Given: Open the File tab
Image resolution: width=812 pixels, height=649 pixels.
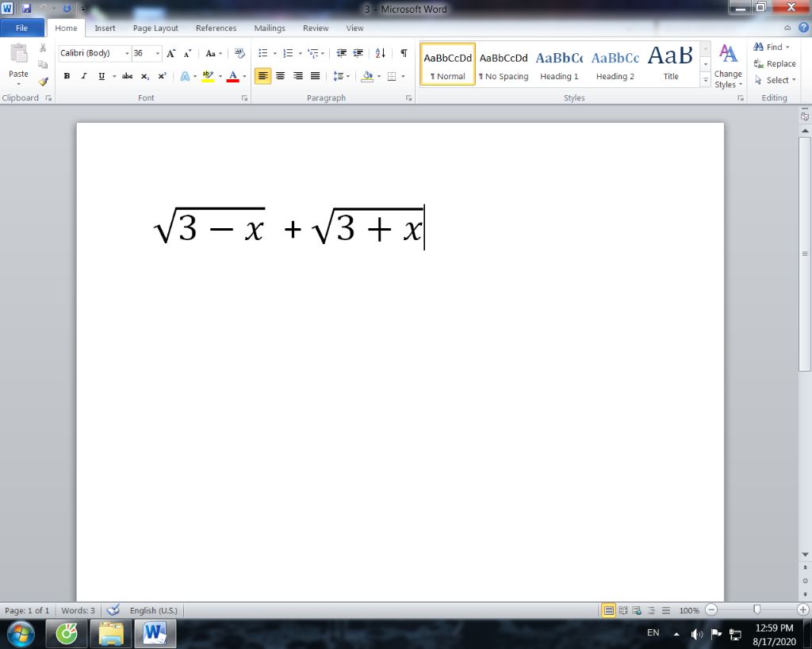Looking at the screenshot, I should (21, 28).
